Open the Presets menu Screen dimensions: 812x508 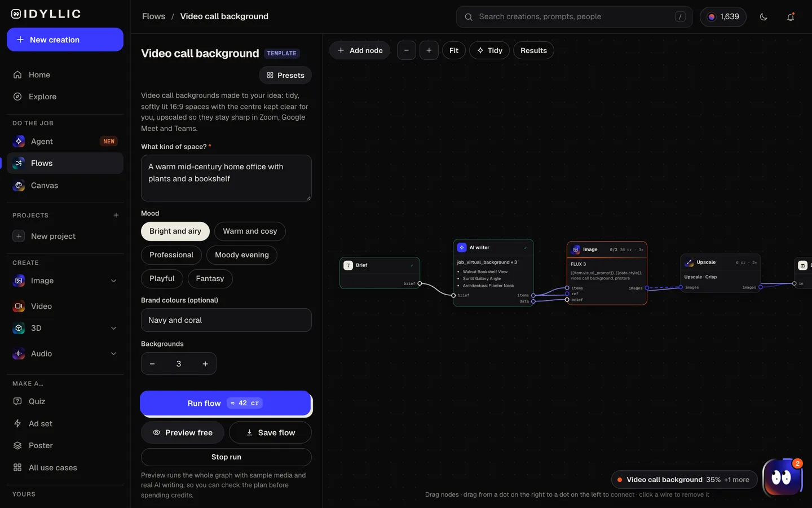[x=285, y=75]
